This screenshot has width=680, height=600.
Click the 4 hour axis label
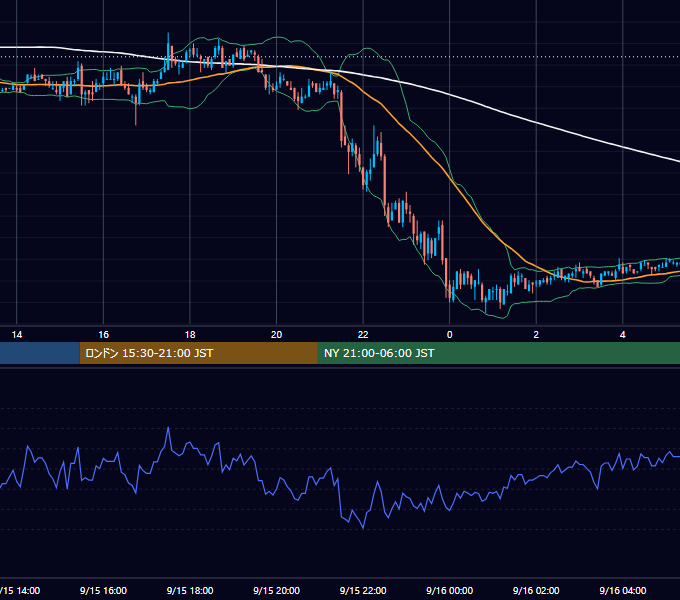coord(623,335)
